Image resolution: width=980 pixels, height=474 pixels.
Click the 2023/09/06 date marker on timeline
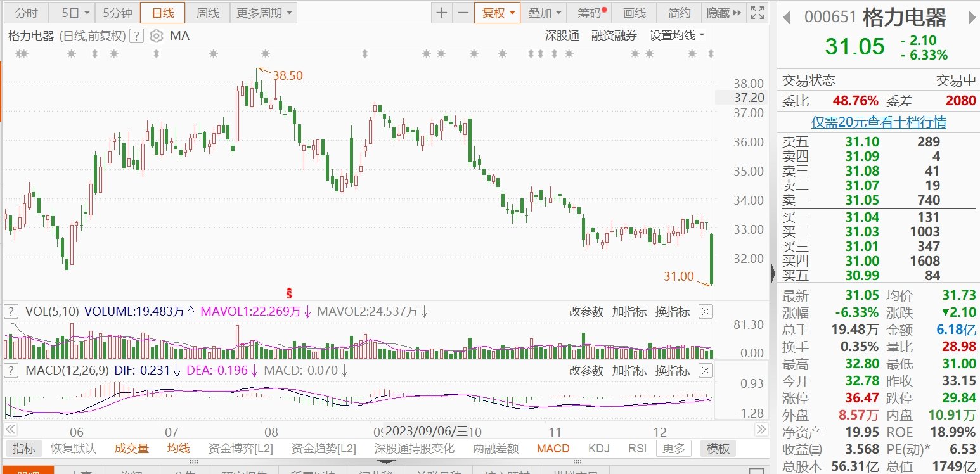click(426, 431)
